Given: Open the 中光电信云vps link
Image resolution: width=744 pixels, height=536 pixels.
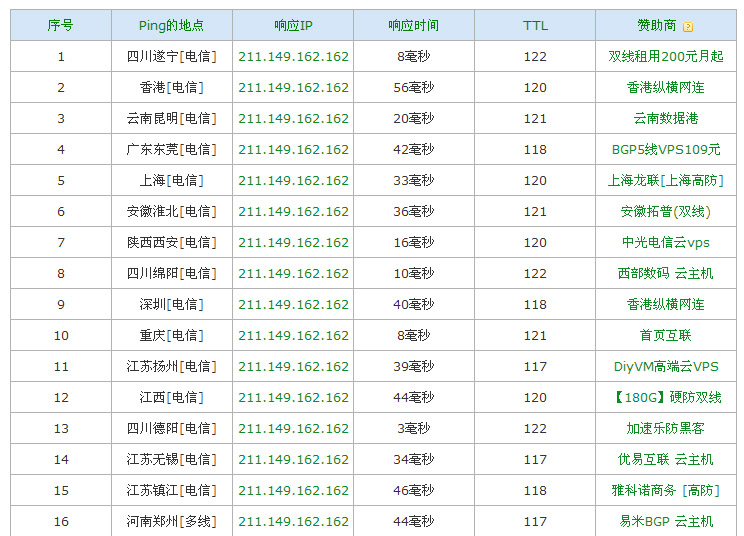Looking at the screenshot, I should 665,243.
